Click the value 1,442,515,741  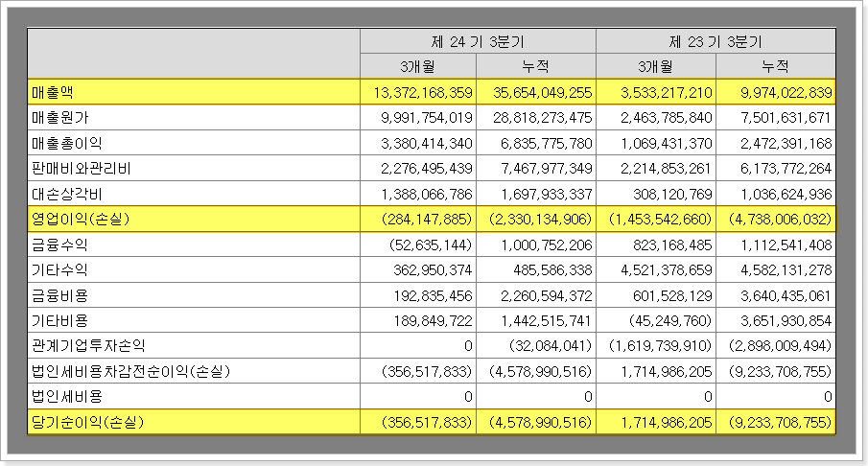coord(547,320)
